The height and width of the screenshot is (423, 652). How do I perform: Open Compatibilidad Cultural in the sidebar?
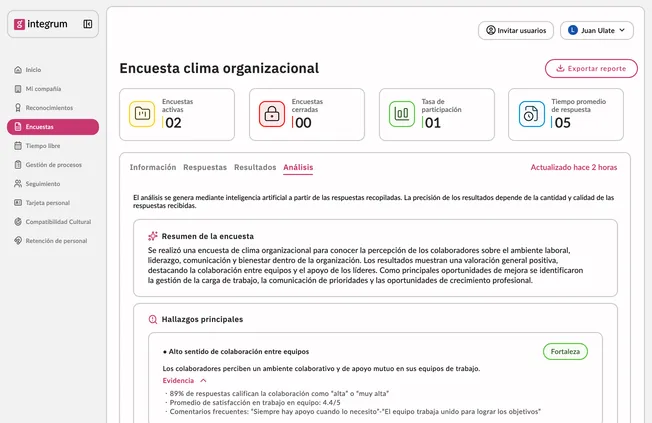[53, 222]
